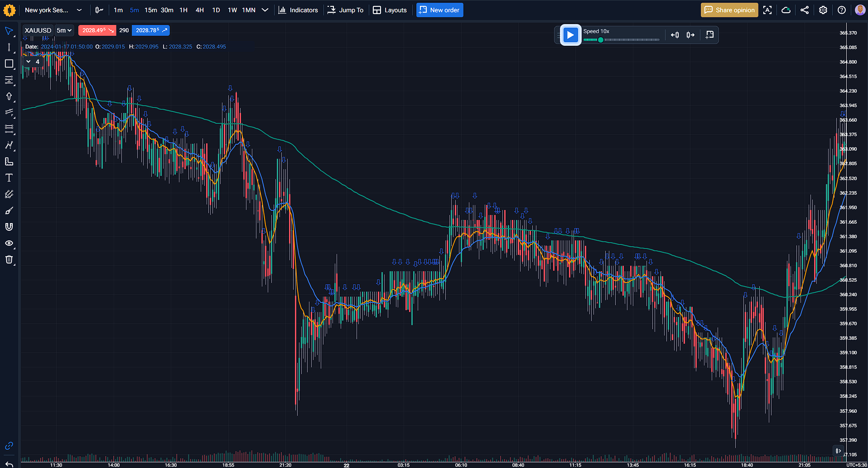Click the share icon in top bar
Screen dimensions: 868x468
tap(804, 10)
